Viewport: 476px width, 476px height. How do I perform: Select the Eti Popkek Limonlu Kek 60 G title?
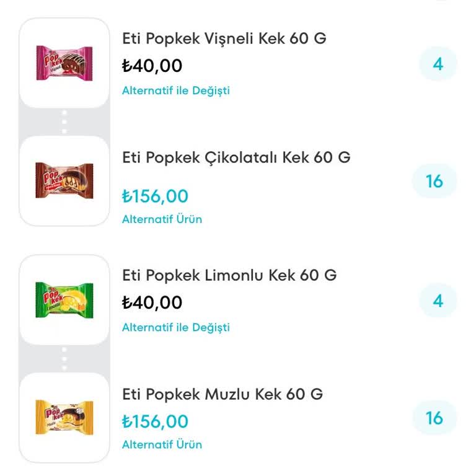click(x=229, y=275)
